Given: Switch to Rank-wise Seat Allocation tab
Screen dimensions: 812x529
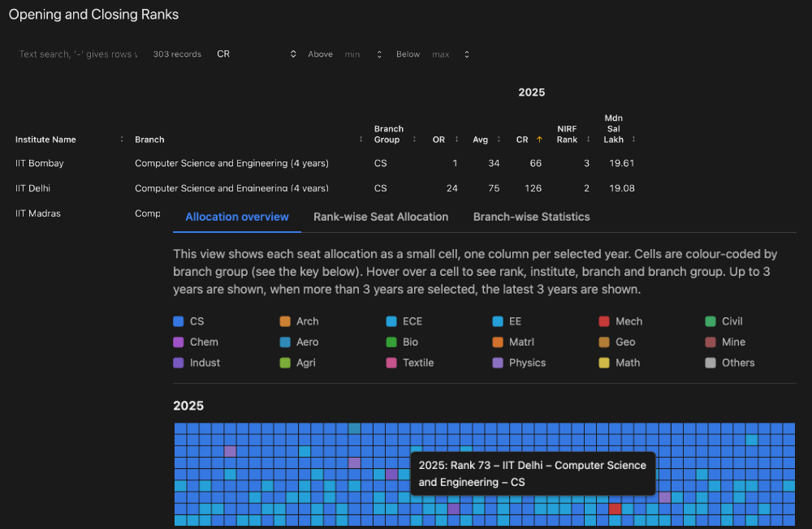Looking at the screenshot, I should [381, 217].
